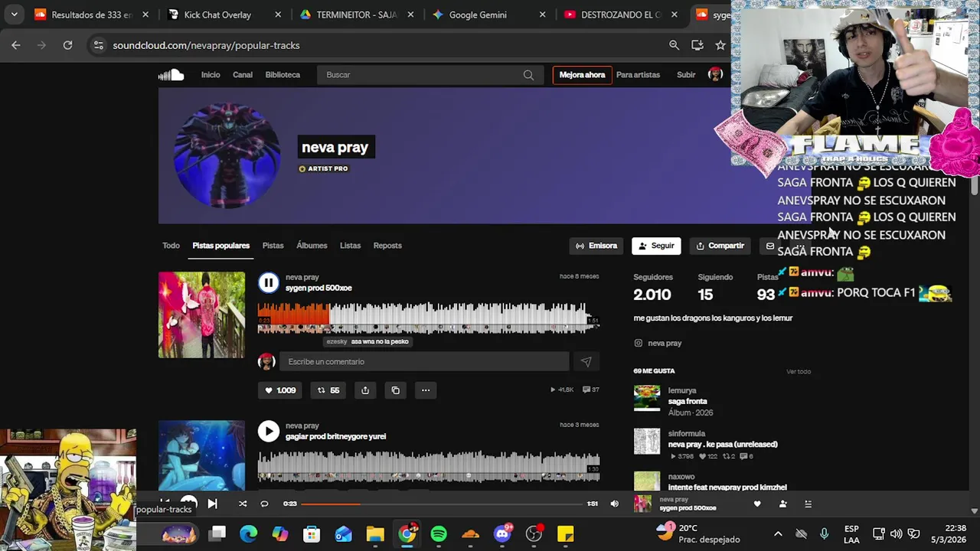Go back with the browser back arrow

click(x=16, y=45)
